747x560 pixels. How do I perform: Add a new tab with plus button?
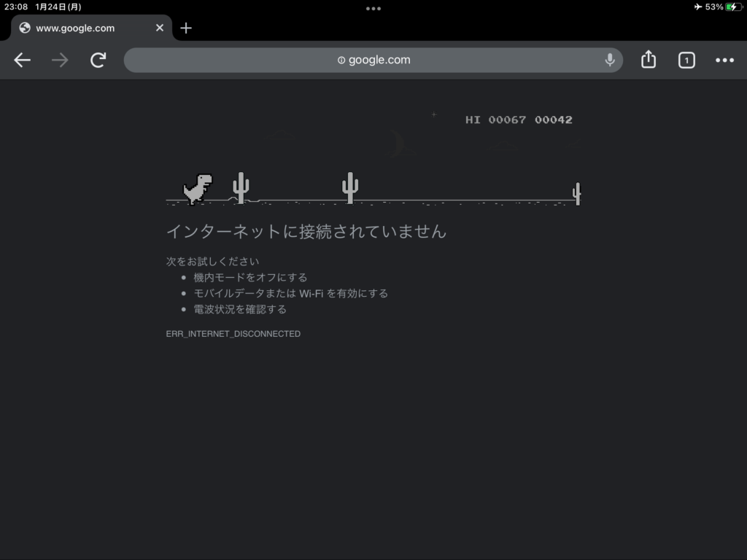[186, 28]
